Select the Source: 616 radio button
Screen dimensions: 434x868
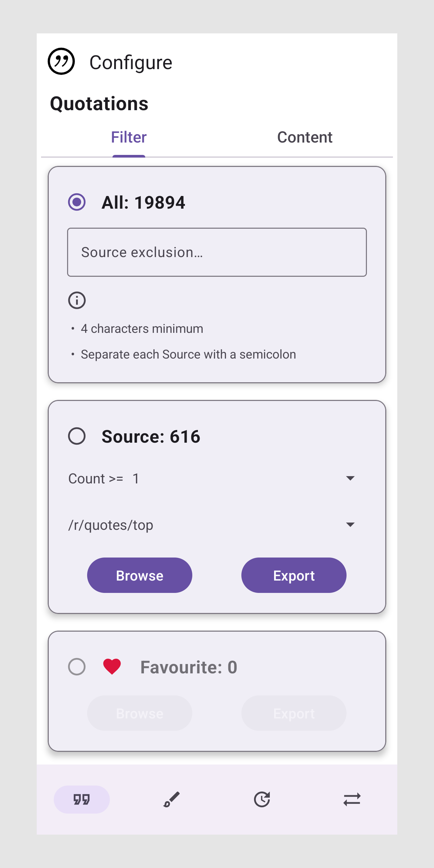click(77, 436)
